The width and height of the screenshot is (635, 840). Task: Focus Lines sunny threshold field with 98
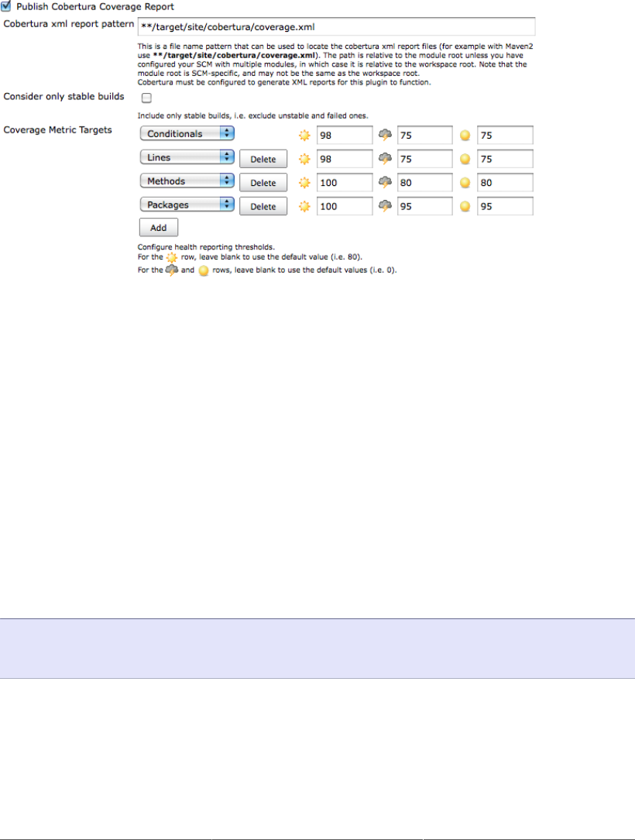coord(345,159)
